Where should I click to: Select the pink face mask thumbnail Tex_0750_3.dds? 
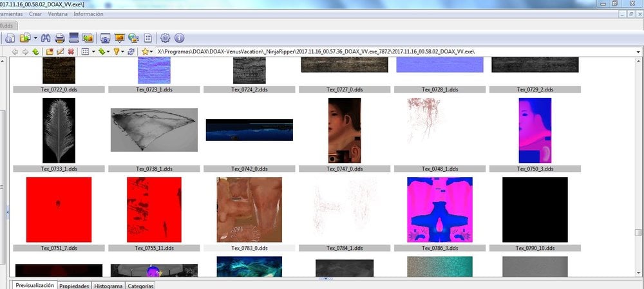coord(535,130)
